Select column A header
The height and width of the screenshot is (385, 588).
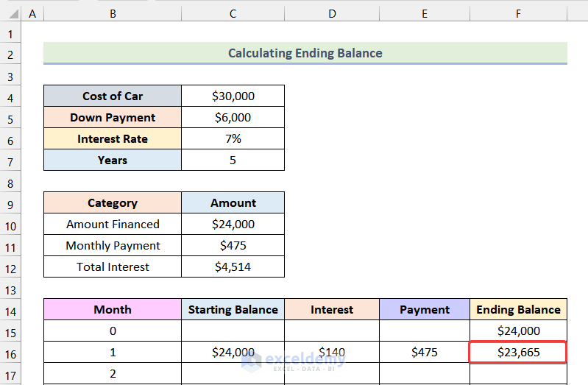pyautogui.click(x=32, y=13)
